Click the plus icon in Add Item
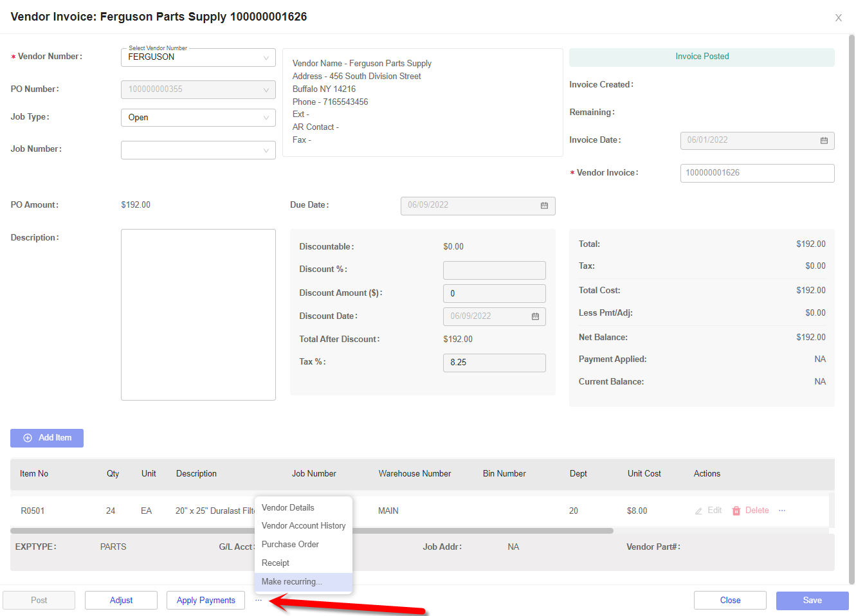856x616 pixels. coord(28,438)
